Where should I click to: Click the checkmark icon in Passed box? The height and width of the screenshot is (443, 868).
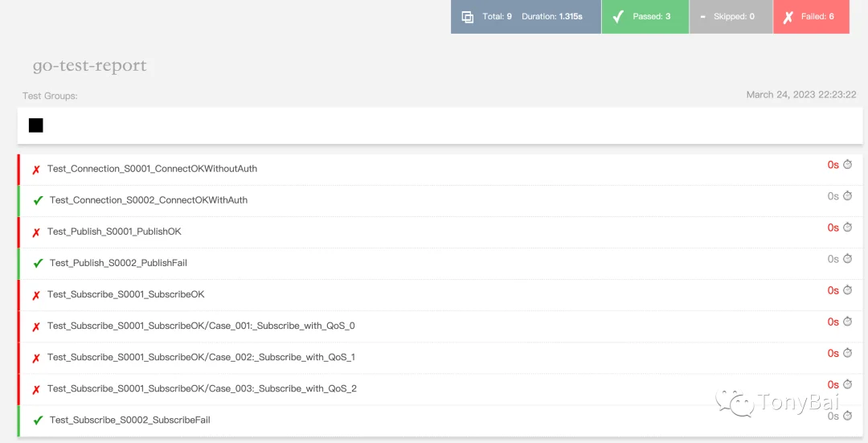coord(618,17)
